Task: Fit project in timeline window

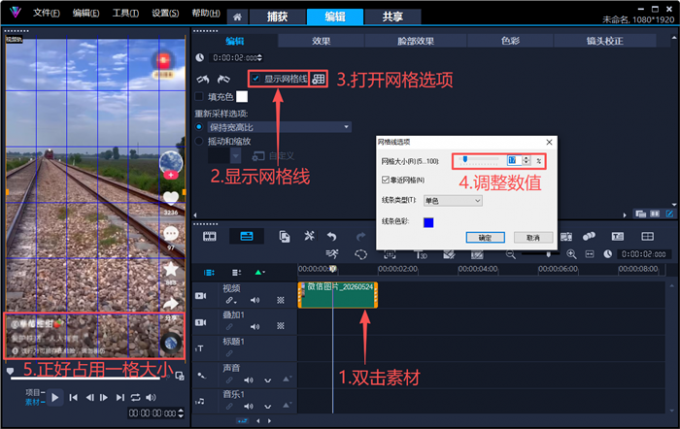Action: 589,255
